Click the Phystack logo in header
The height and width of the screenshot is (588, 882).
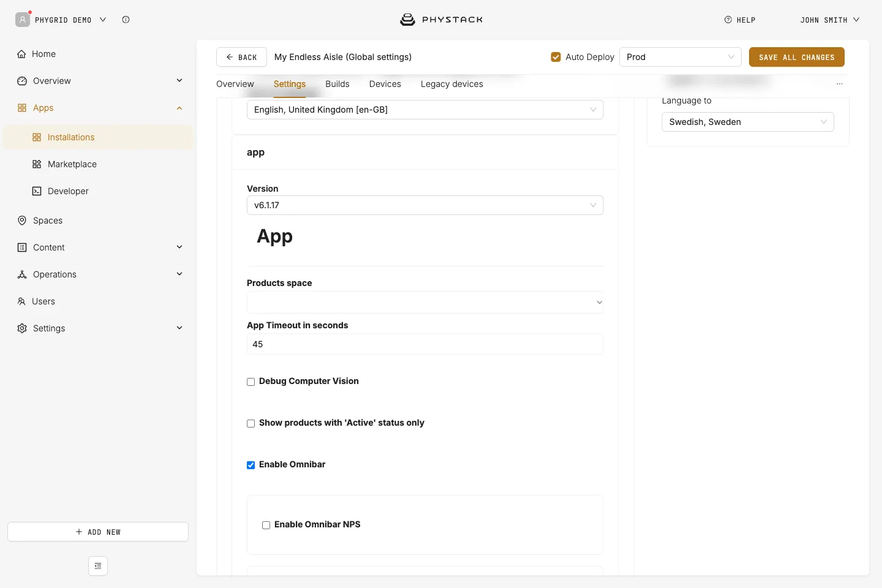point(441,20)
